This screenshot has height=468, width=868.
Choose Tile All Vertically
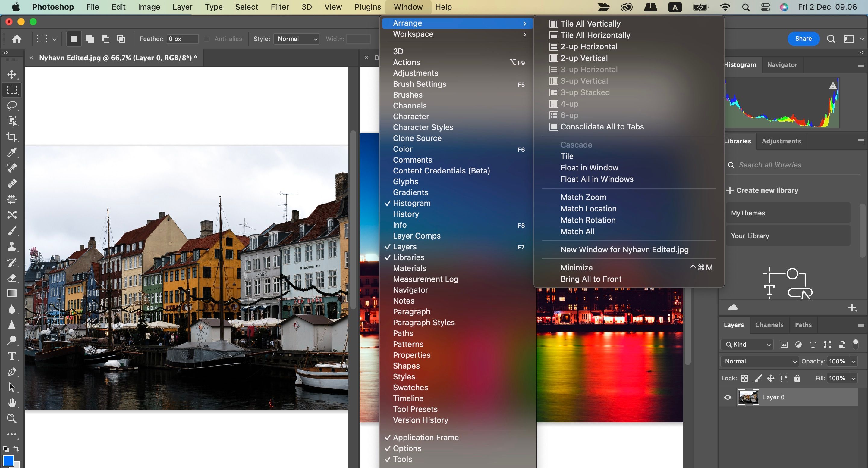tap(590, 23)
